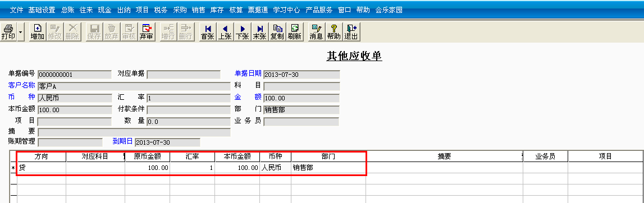The image size is (644, 203).
Task: Open the 总账 menu
Action: click(x=67, y=10)
